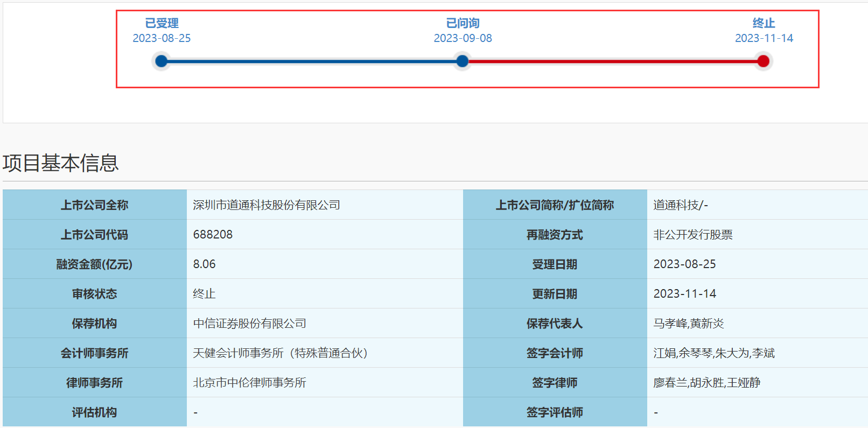This screenshot has width=868, height=428.
Task: Click the 保荐机构 header cell
Action: (95, 323)
